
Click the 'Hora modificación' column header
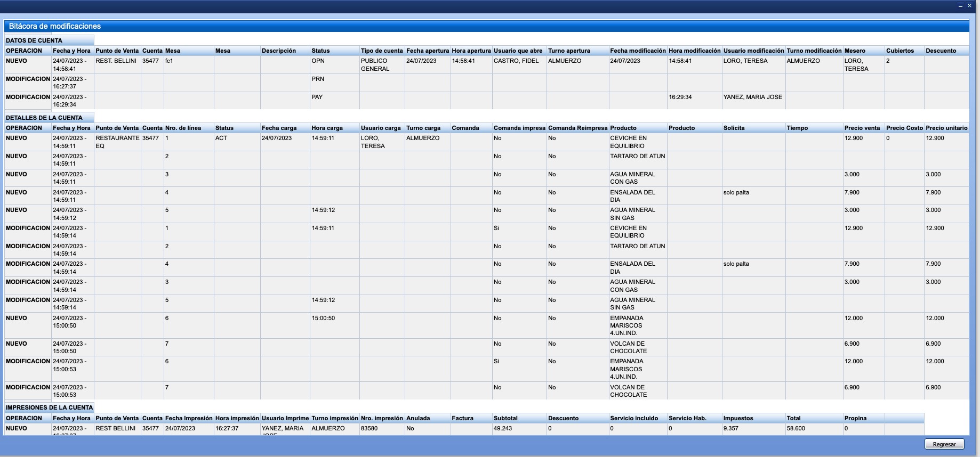tap(695, 51)
